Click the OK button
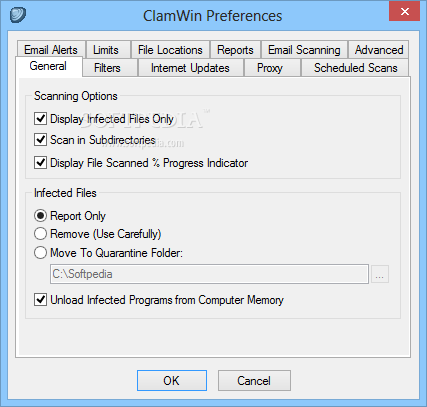This screenshot has height=407, width=427. click(x=172, y=380)
